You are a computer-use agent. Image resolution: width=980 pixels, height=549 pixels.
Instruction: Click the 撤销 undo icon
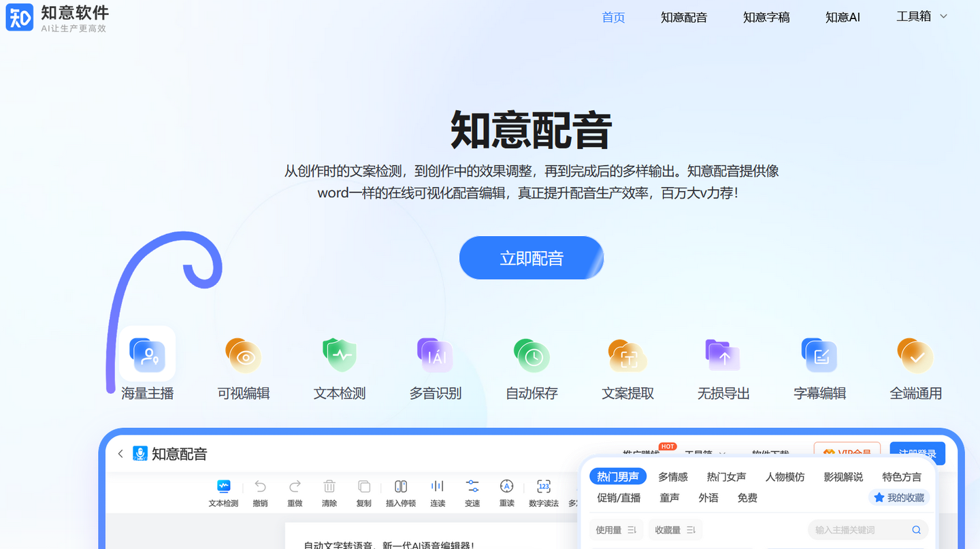pyautogui.click(x=260, y=486)
